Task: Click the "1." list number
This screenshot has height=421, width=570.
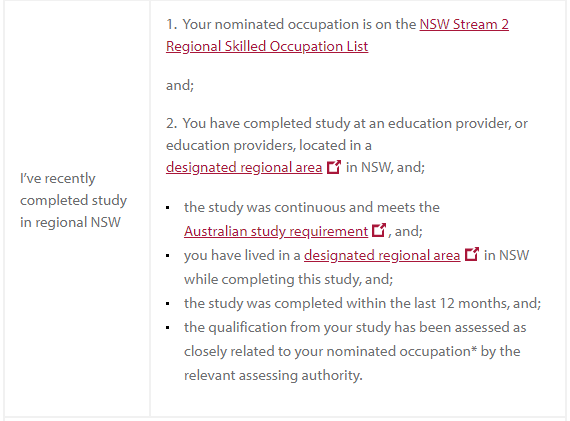Action: coord(172,24)
